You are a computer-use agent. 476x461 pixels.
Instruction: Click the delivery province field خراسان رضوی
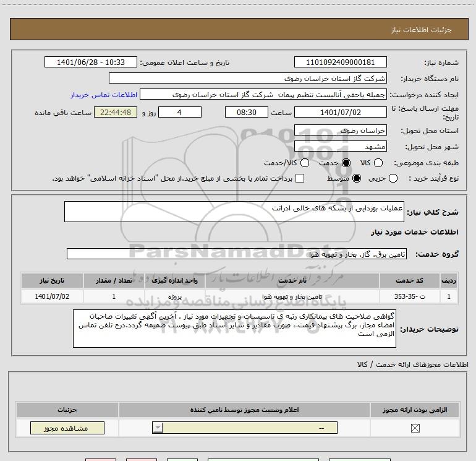click(340, 130)
